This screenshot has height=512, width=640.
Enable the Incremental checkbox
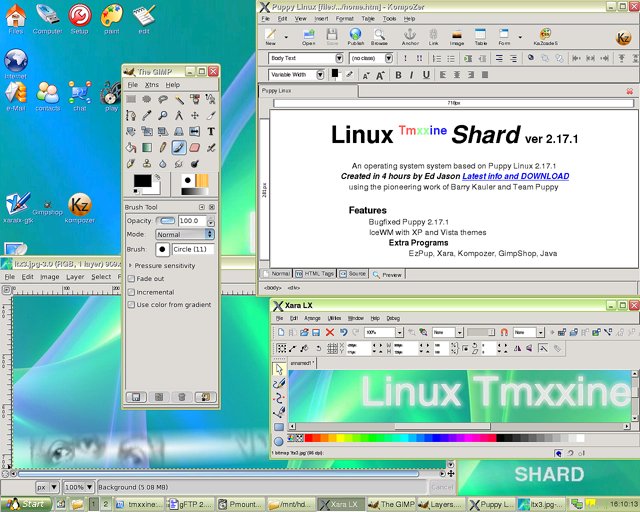point(131,292)
